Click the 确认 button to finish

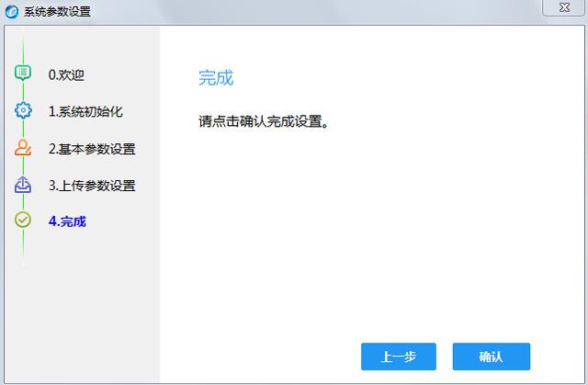(492, 357)
